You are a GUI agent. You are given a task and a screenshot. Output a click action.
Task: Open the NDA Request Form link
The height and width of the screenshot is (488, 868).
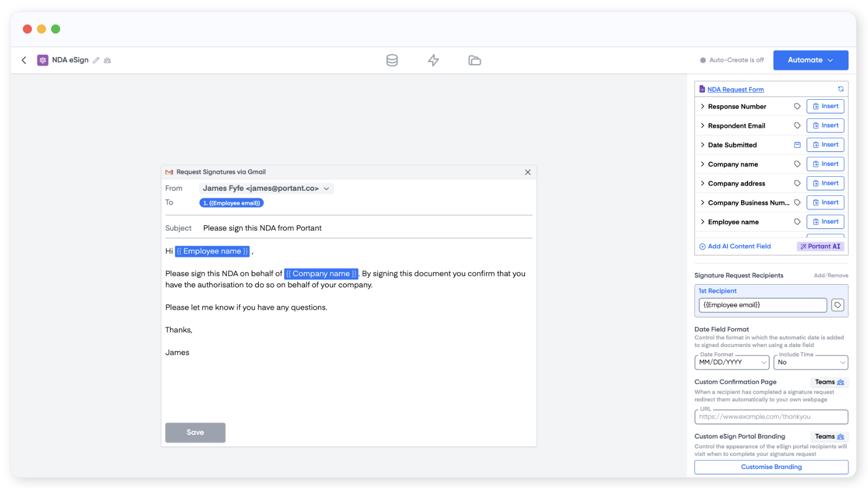[735, 89]
